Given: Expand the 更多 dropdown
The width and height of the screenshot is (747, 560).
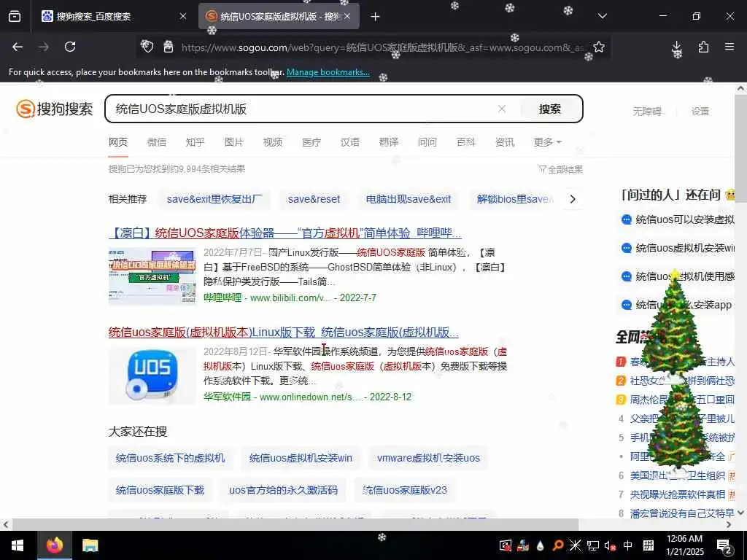Looking at the screenshot, I should pos(547,142).
